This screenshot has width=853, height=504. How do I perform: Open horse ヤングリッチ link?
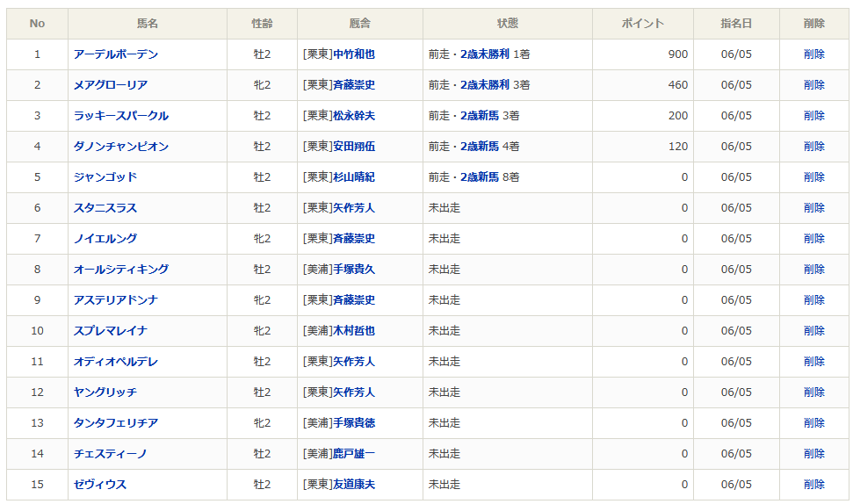point(105,392)
